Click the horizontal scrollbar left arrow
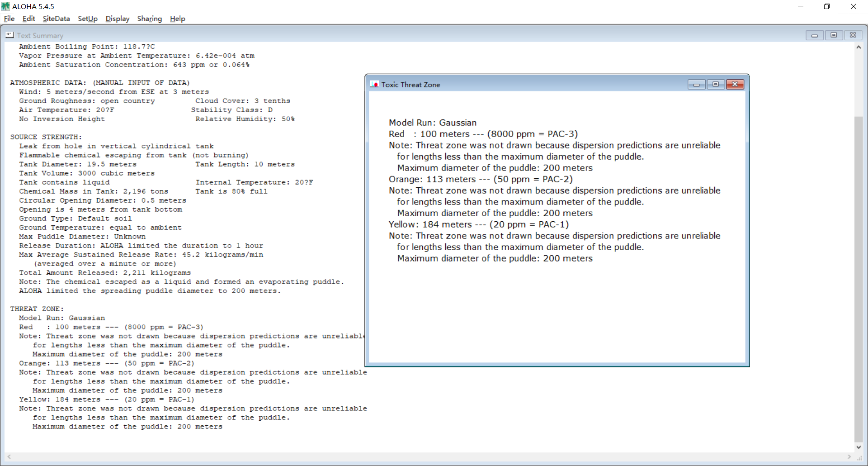This screenshot has width=868, height=466. pos(9,457)
